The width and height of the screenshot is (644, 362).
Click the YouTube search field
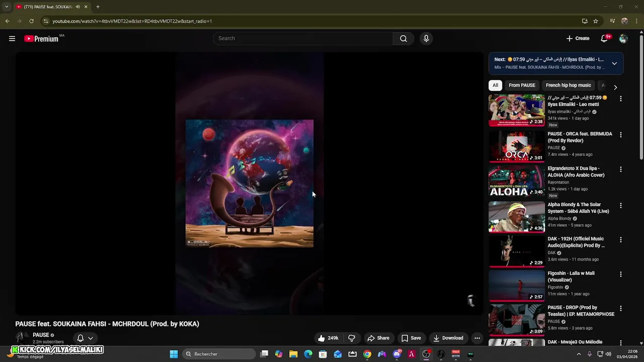tap(303, 39)
